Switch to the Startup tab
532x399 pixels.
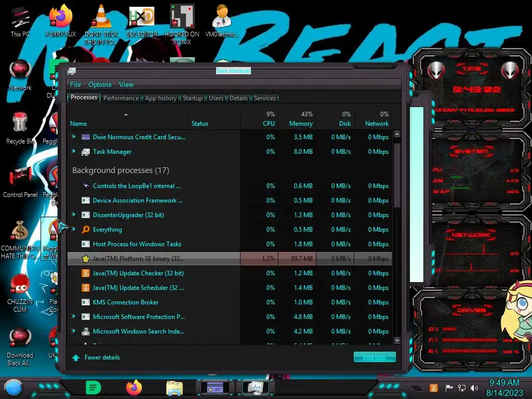192,98
